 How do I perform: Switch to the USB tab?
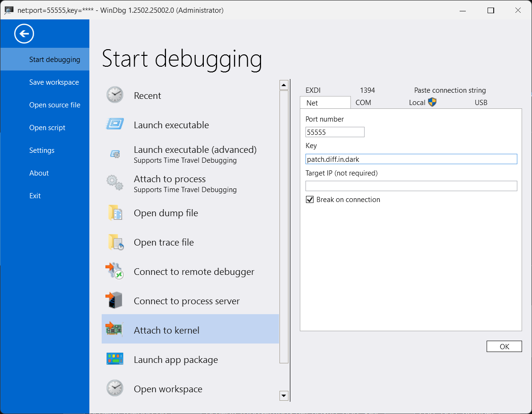coord(481,103)
